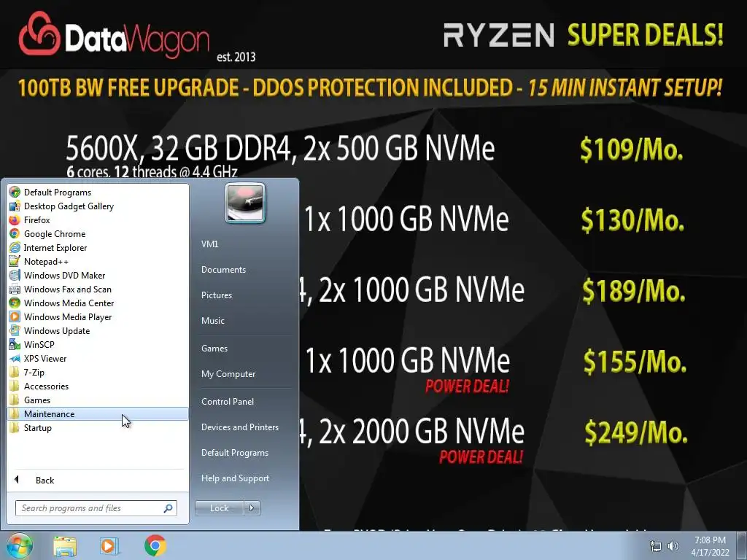The image size is (747, 560).
Task: Open Windows Media Center icon
Action: coord(15,303)
